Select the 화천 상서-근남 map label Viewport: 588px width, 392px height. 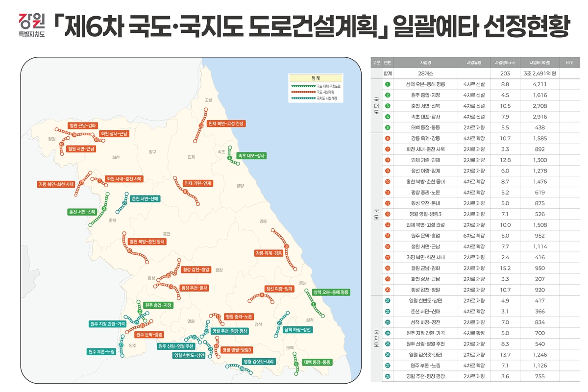pos(114,134)
